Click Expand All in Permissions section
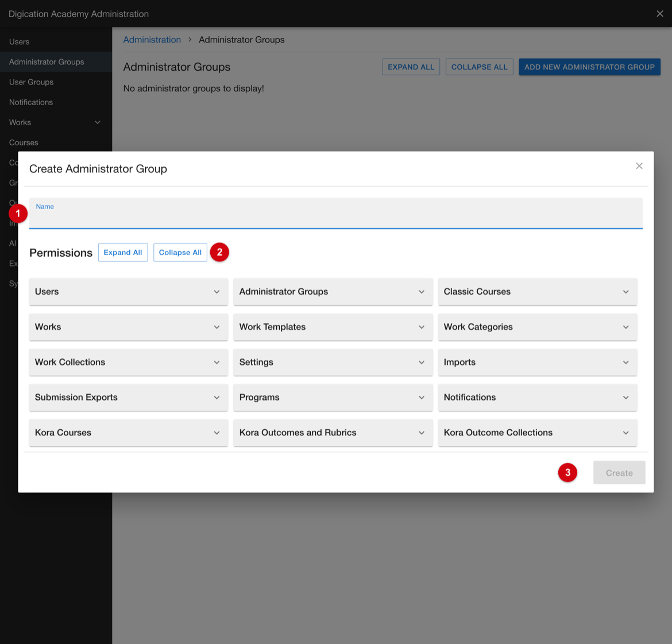The width and height of the screenshot is (672, 644). tap(123, 253)
